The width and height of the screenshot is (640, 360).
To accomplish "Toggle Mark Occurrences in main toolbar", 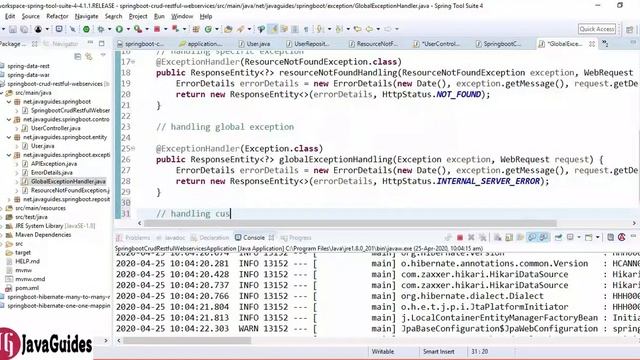I will tap(274, 29).
